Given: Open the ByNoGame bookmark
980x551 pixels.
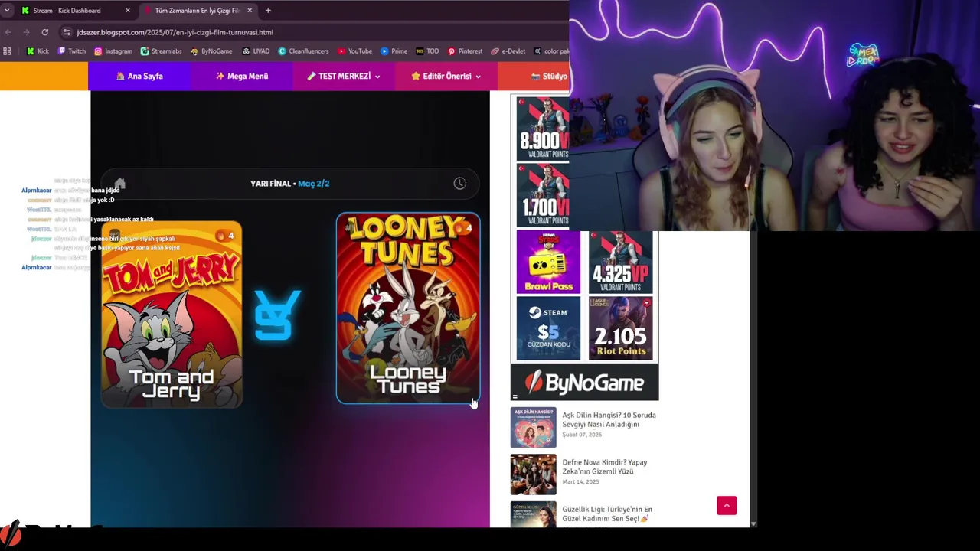Looking at the screenshot, I should point(211,51).
